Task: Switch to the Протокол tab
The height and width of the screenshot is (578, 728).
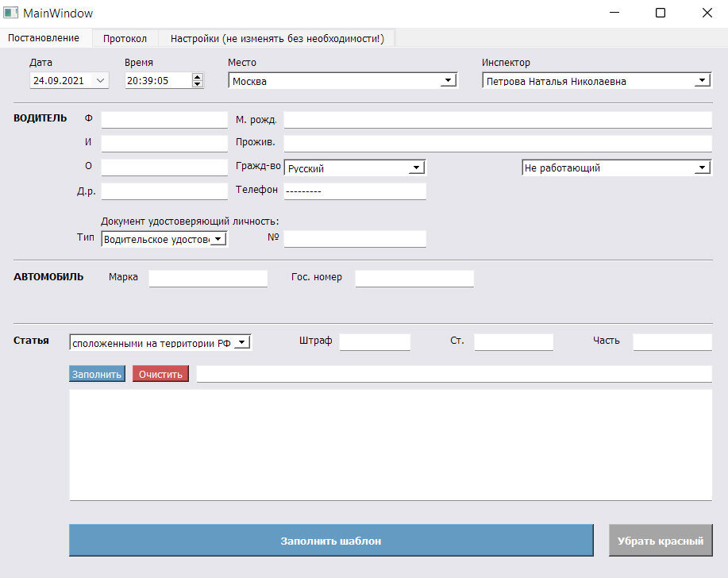Action: click(x=125, y=39)
